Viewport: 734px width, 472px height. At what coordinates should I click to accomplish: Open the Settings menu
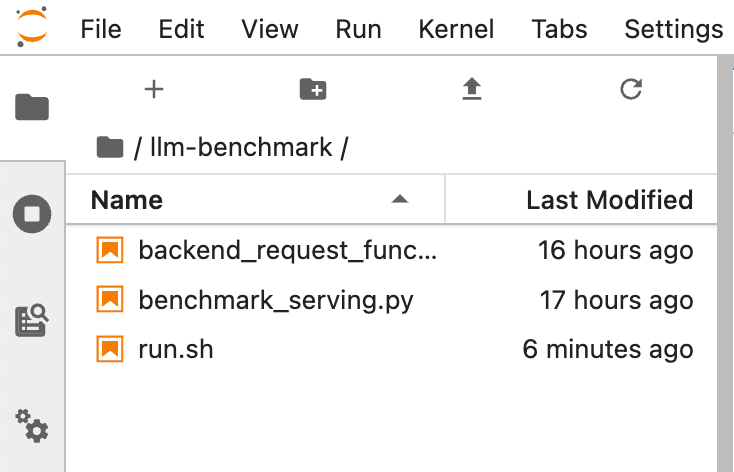tap(673, 29)
